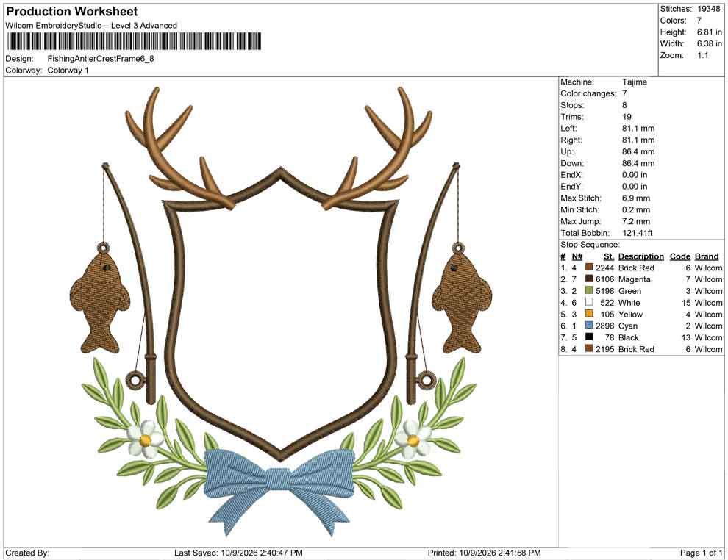Click the Trims value 19
The image size is (728, 560).
point(627,117)
